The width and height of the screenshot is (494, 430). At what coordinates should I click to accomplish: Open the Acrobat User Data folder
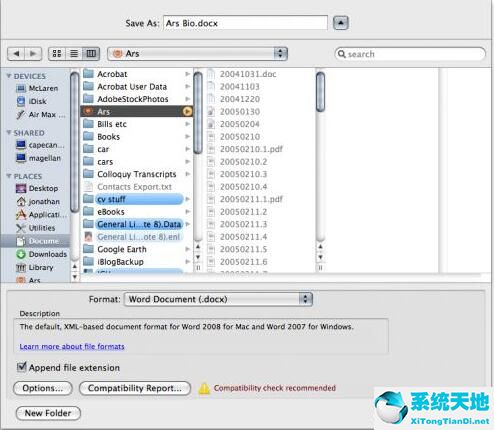136,87
